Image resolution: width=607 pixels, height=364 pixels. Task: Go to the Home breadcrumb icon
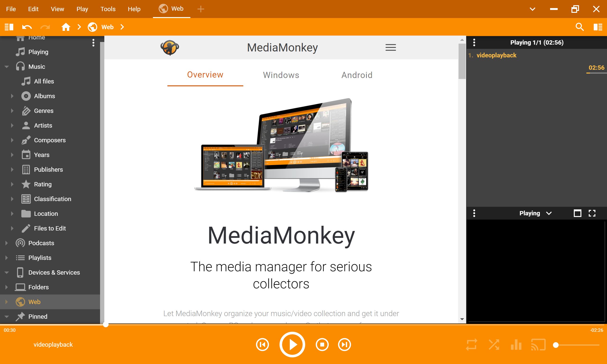(66, 27)
